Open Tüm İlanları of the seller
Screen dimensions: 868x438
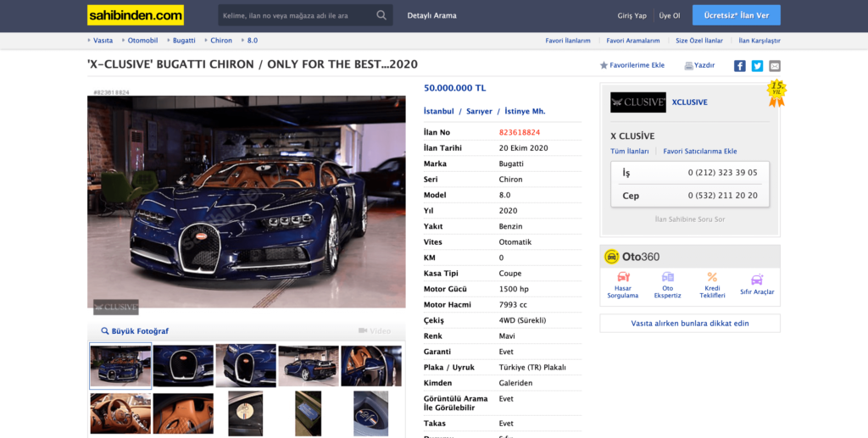pyautogui.click(x=630, y=152)
